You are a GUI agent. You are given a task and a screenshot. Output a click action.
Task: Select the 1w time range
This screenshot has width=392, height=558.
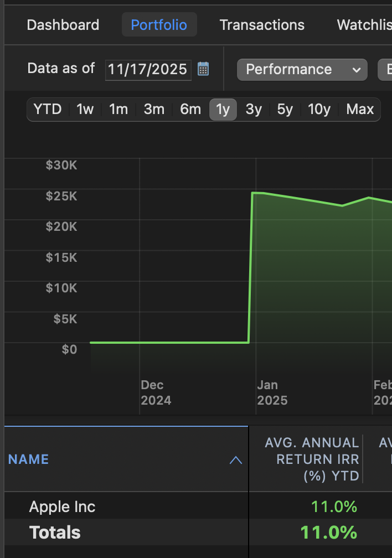[85, 109]
